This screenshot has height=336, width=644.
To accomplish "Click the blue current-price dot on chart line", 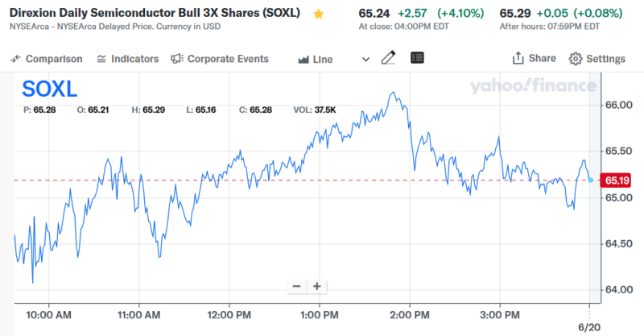I will pyautogui.click(x=590, y=180).
